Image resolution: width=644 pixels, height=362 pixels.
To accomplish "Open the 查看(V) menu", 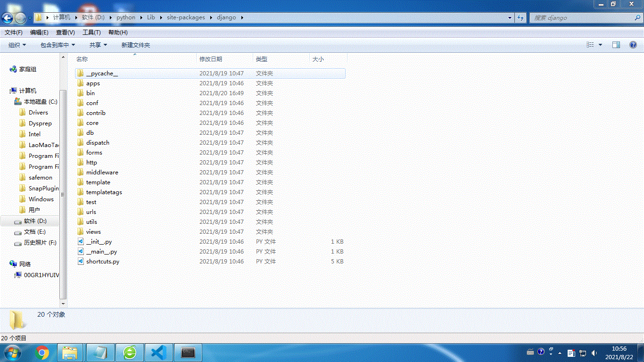I will point(65,33).
